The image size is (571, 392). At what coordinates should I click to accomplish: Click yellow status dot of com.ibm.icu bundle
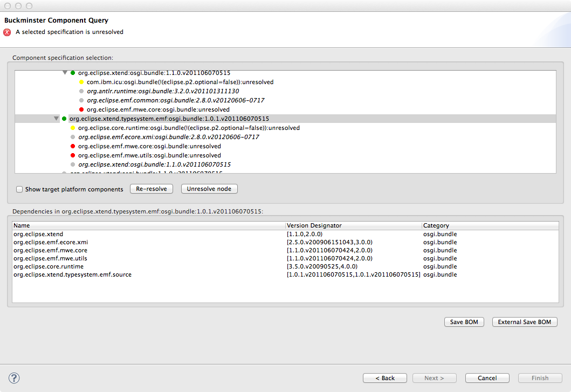click(x=81, y=82)
